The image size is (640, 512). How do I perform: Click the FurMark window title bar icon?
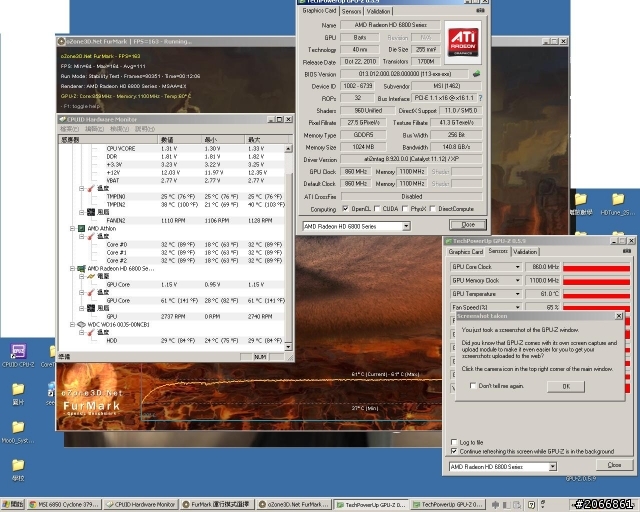[x=62, y=41]
